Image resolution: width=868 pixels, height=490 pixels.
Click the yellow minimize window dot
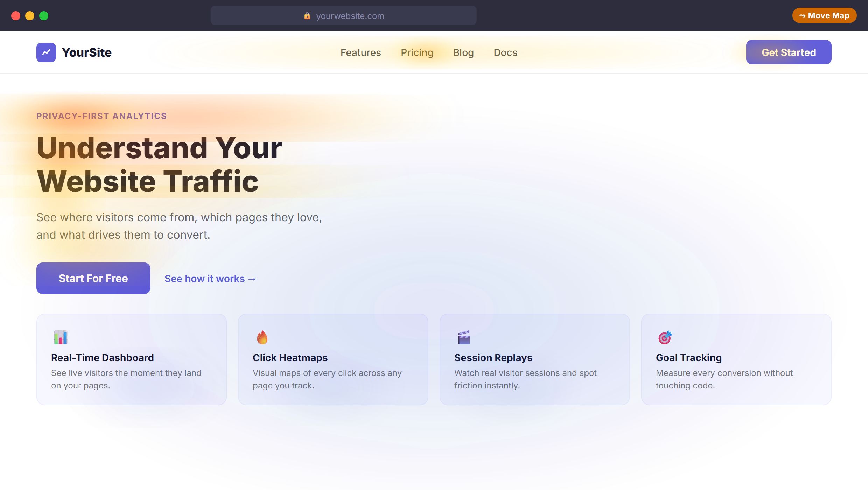coord(30,16)
